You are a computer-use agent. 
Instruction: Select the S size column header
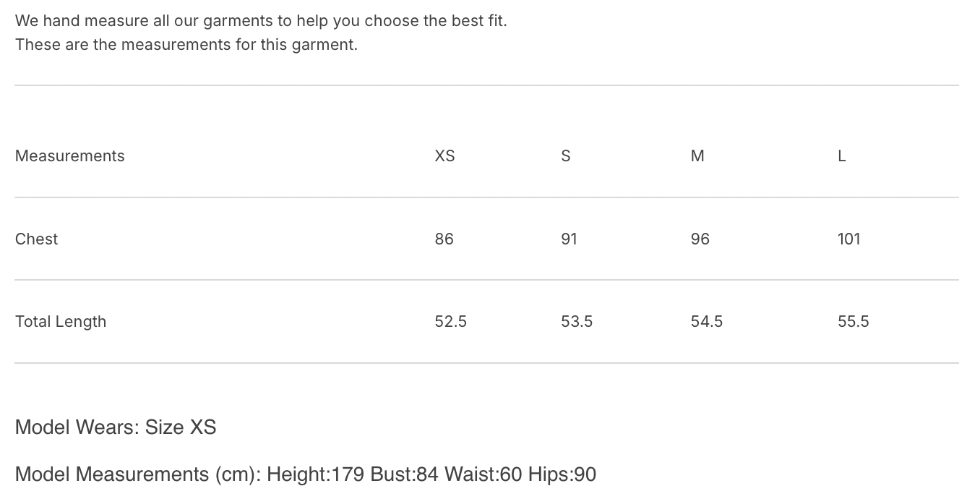tap(566, 156)
